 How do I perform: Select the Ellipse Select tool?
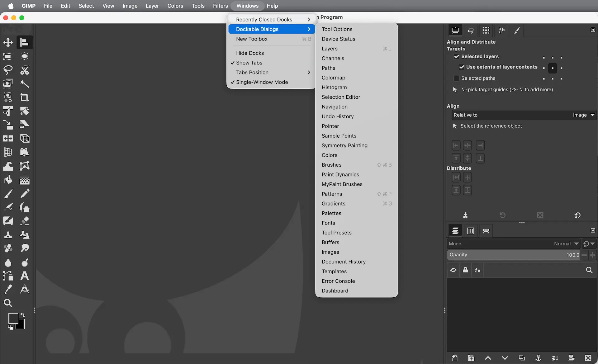[x=25, y=56]
